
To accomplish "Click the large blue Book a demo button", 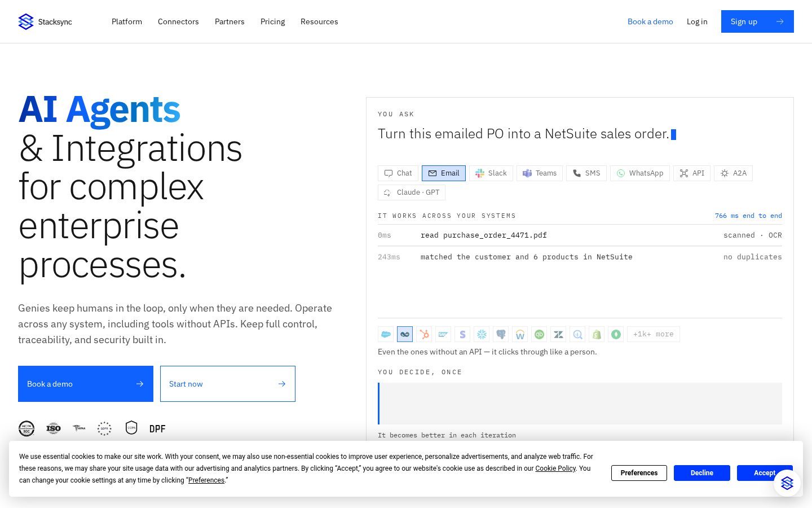I will [86, 384].
